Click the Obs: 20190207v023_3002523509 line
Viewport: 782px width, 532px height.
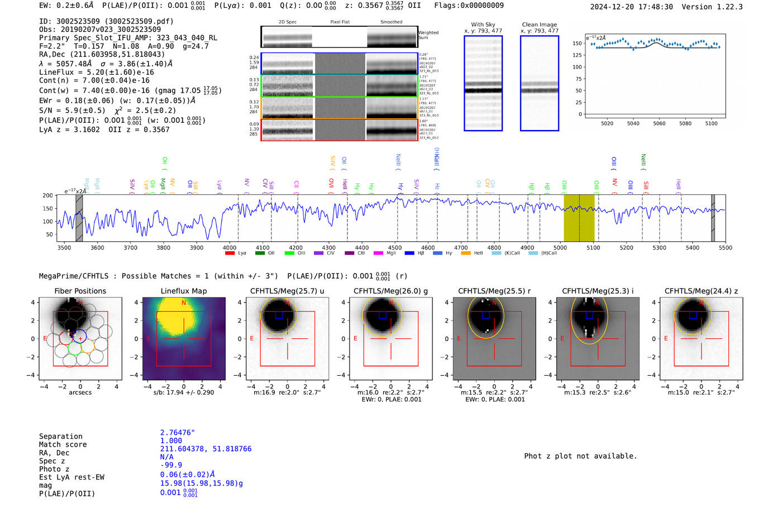[100, 30]
